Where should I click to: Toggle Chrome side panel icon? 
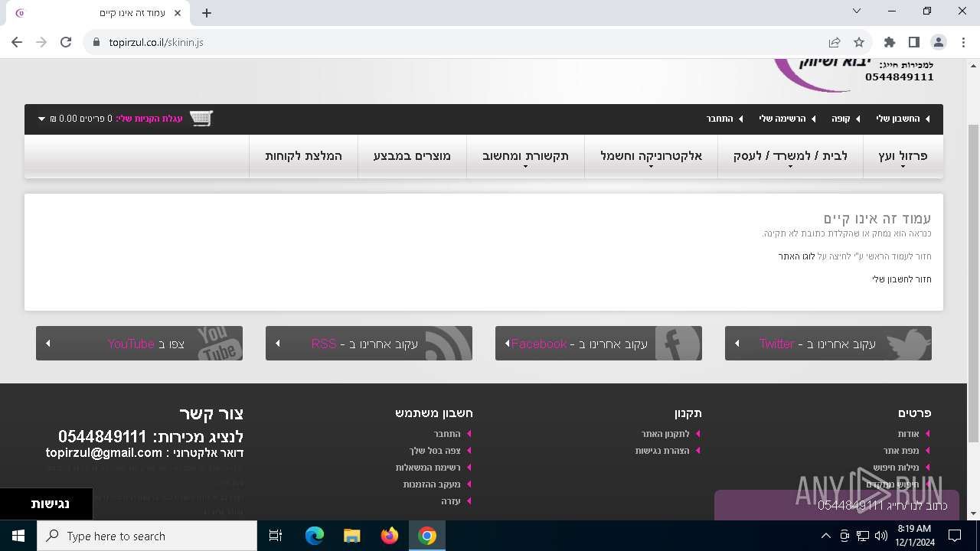[x=913, y=42]
